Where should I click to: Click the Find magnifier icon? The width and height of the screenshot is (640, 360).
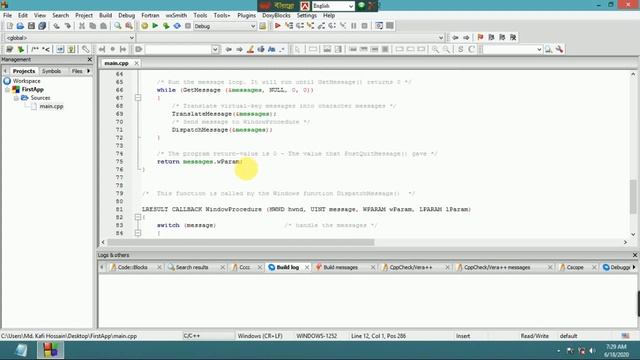pyautogui.click(x=118, y=26)
